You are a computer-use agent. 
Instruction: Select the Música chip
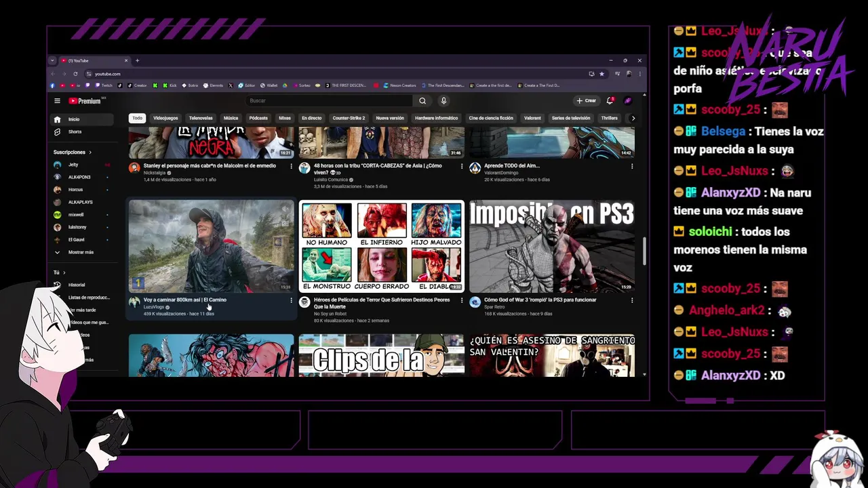click(x=231, y=118)
